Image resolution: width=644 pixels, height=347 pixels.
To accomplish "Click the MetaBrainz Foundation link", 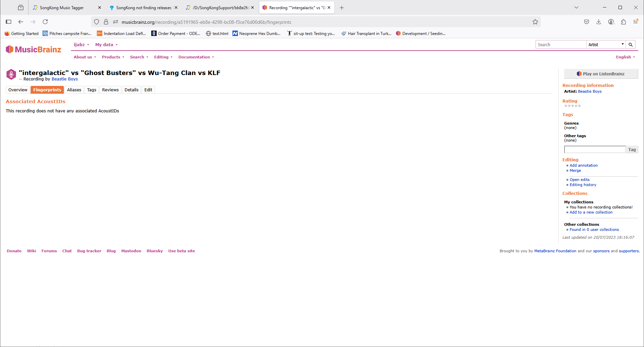I will pyautogui.click(x=555, y=251).
